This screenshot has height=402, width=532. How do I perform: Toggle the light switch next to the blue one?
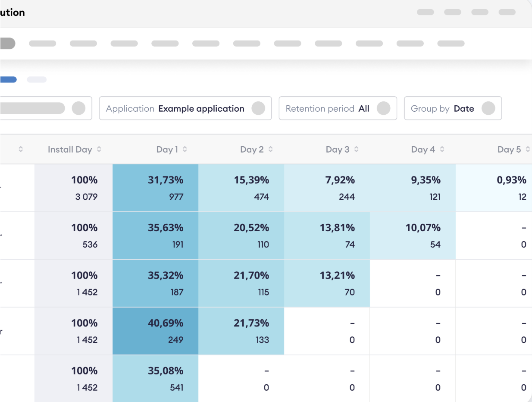coord(37,80)
